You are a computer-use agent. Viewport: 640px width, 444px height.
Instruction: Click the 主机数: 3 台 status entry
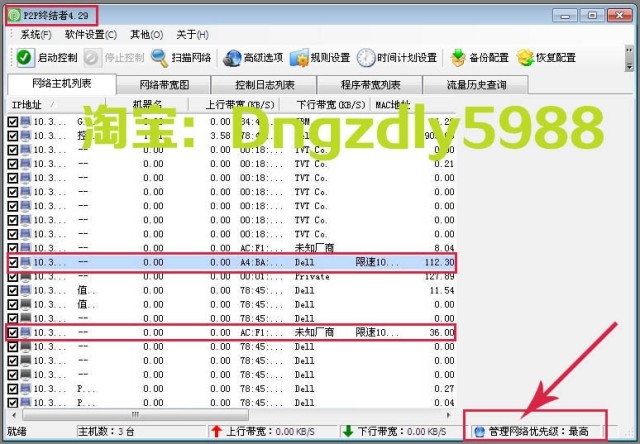tap(141, 431)
